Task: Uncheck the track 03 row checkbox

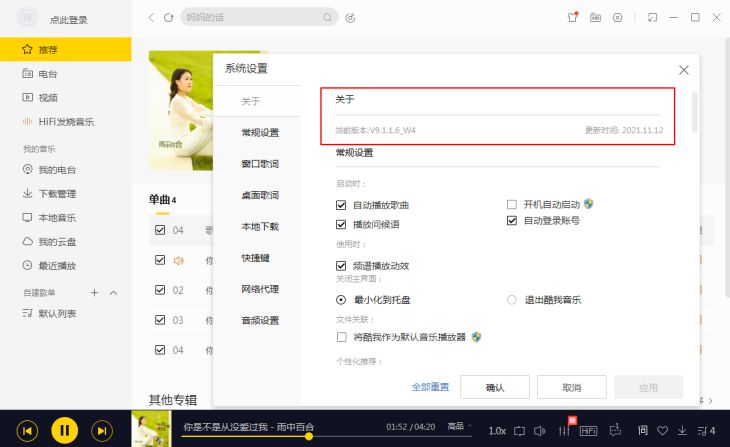Action: point(160,320)
